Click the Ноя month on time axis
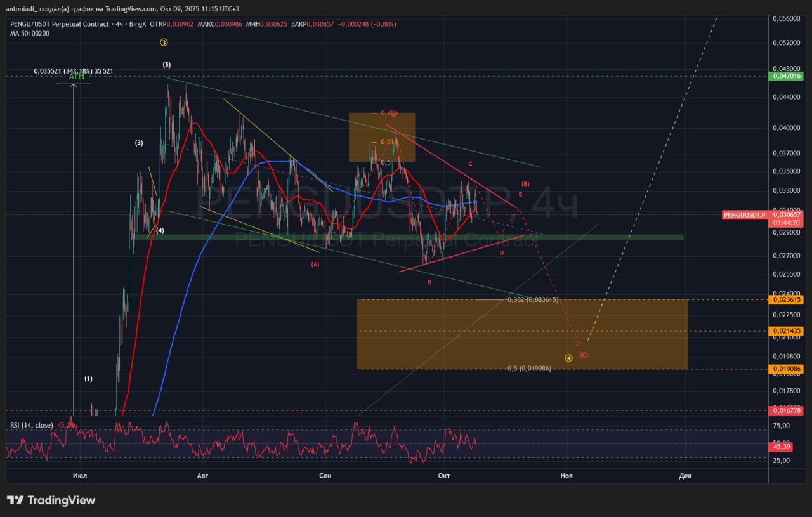 click(566, 475)
